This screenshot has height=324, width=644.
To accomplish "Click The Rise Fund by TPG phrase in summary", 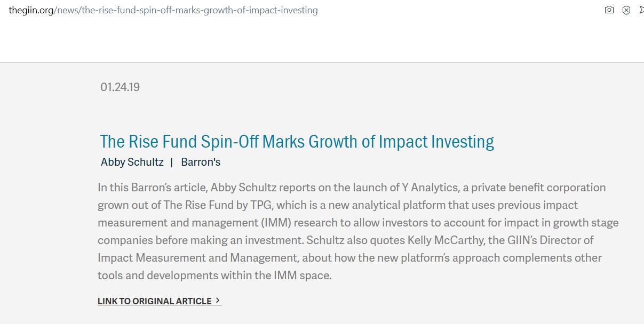I will tap(219, 205).
